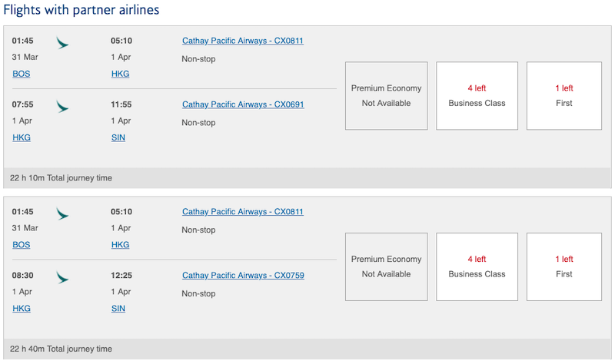The image size is (615, 364).
Task: Open Cathay Pacific Airways CX0759 flight details
Action: 243,276
